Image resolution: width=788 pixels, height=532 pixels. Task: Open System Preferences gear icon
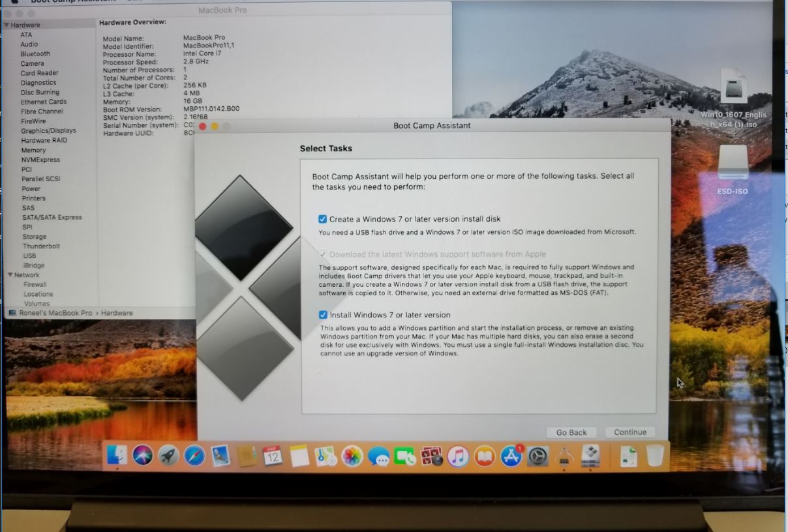[x=538, y=456]
